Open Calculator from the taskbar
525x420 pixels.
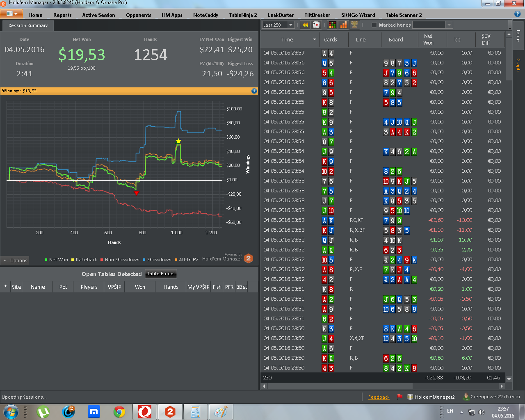pyautogui.click(x=196, y=412)
